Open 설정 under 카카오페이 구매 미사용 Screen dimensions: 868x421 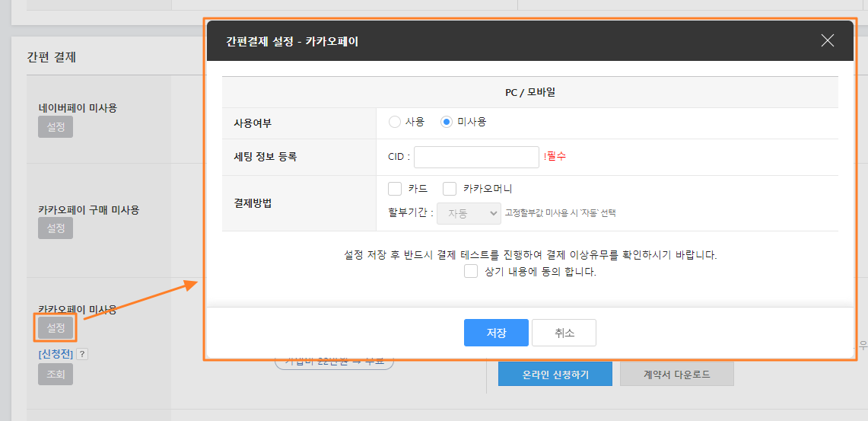point(56,228)
